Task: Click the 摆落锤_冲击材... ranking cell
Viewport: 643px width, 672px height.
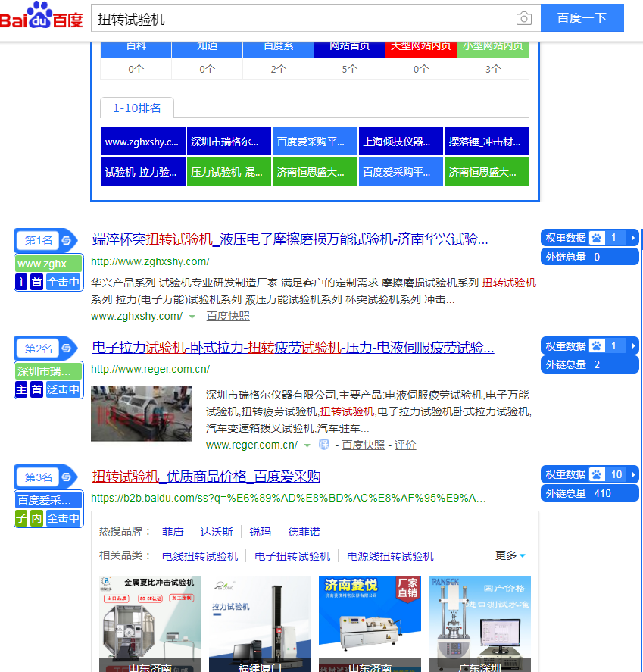Action: point(487,141)
